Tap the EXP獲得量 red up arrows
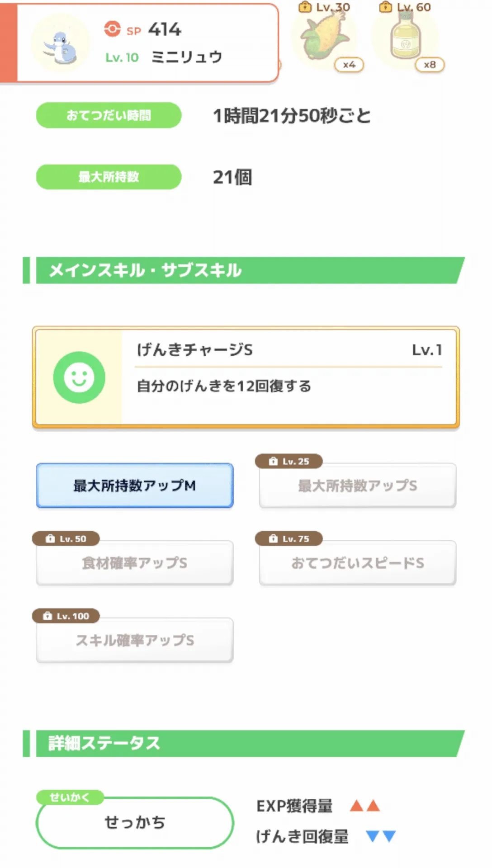 pos(365,806)
